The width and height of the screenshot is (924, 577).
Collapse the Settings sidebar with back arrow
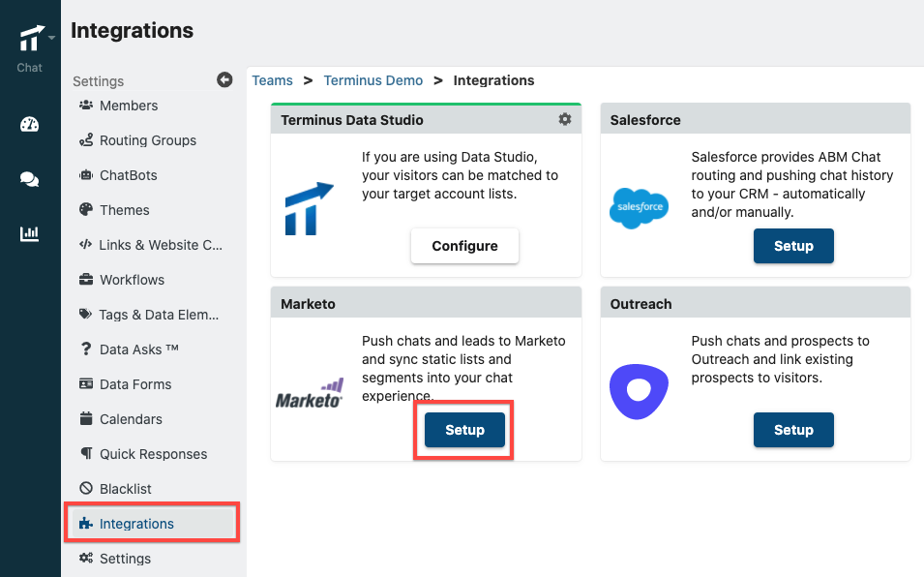[224, 79]
